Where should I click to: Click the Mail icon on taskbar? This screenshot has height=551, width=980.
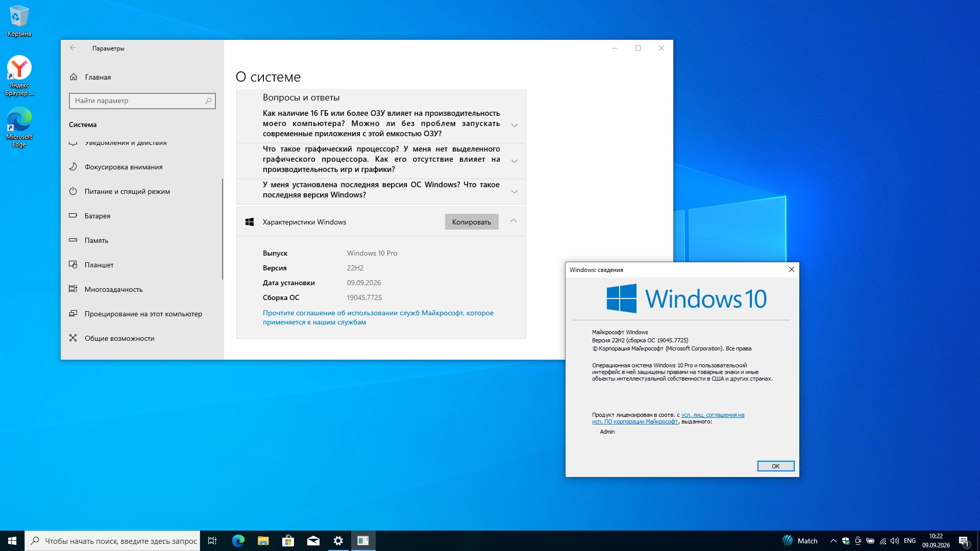point(313,541)
